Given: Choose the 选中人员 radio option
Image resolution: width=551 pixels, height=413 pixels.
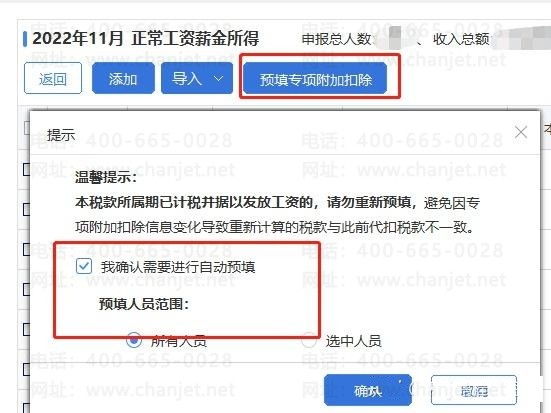Looking at the screenshot, I should [x=309, y=340].
